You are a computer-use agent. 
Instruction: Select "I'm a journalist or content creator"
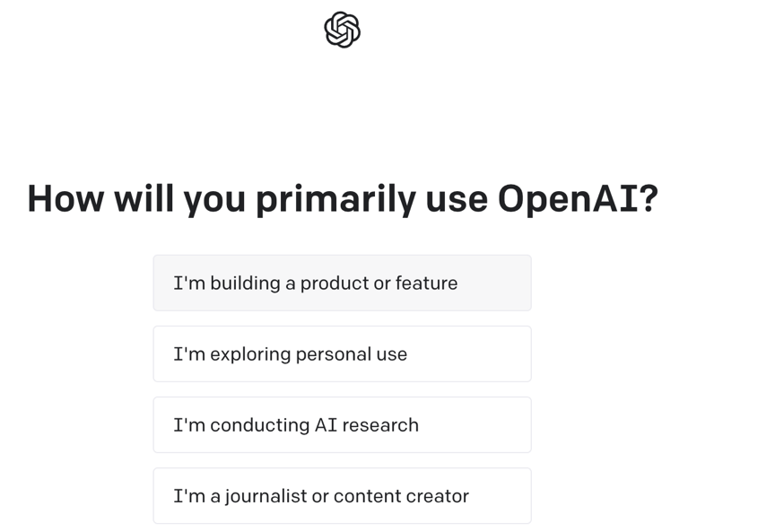[342, 495]
